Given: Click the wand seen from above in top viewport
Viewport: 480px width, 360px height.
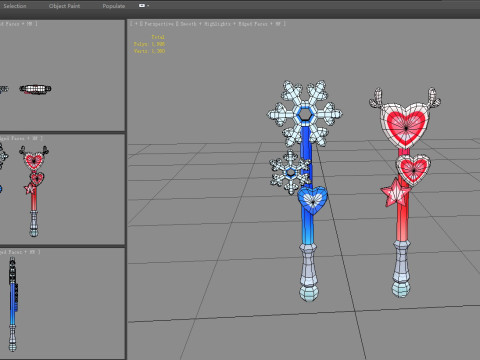Looking at the screenshot, I should click(x=35, y=89).
